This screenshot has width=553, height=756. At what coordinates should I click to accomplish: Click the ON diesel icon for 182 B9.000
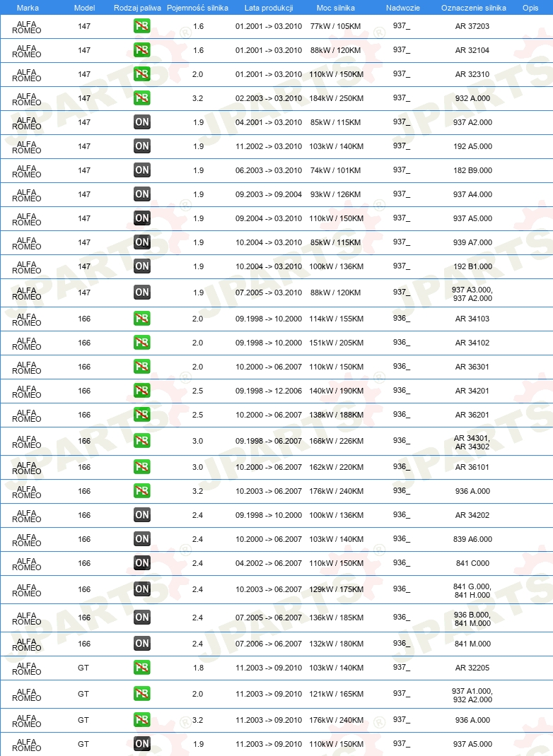(x=142, y=170)
